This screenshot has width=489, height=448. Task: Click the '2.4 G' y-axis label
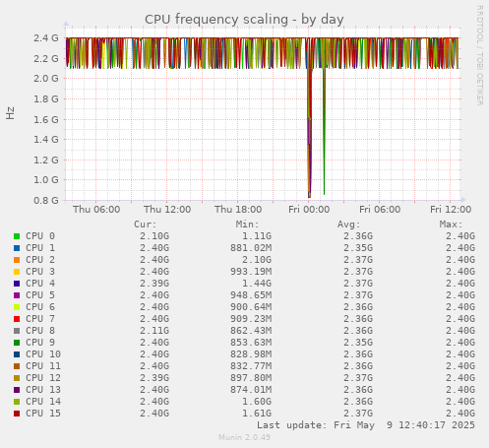pos(46,38)
